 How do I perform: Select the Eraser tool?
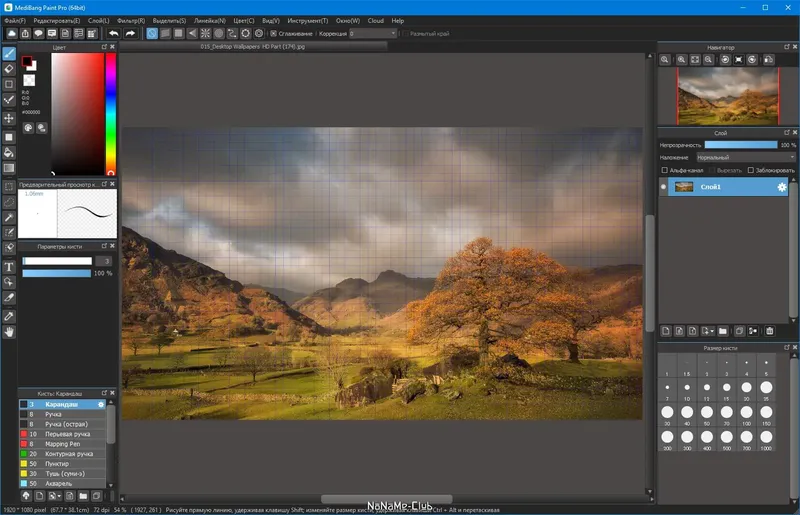pos(9,69)
